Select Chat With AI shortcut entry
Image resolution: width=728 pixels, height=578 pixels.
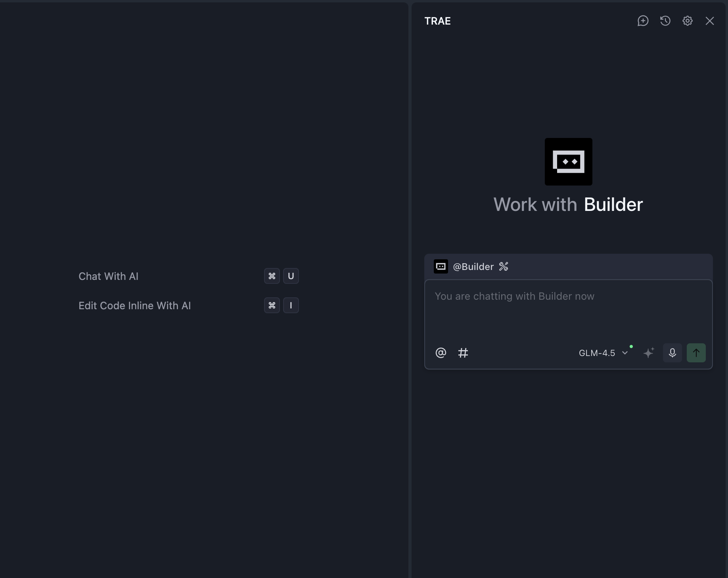[108, 276]
